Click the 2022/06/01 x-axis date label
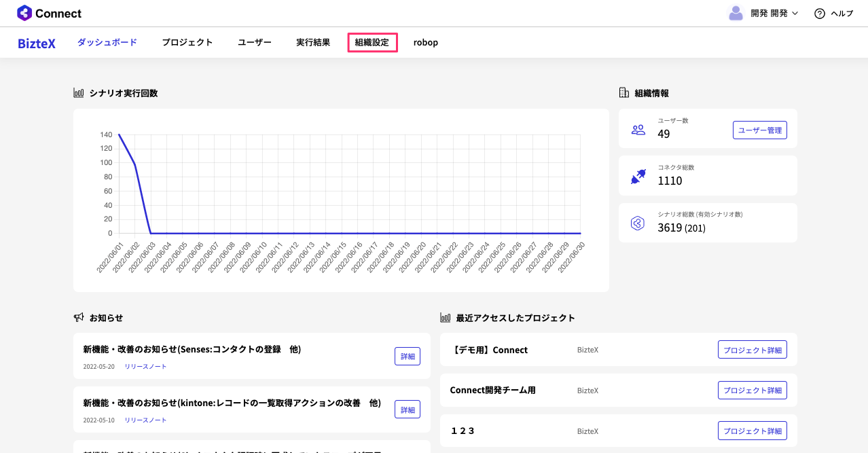 (110, 258)
